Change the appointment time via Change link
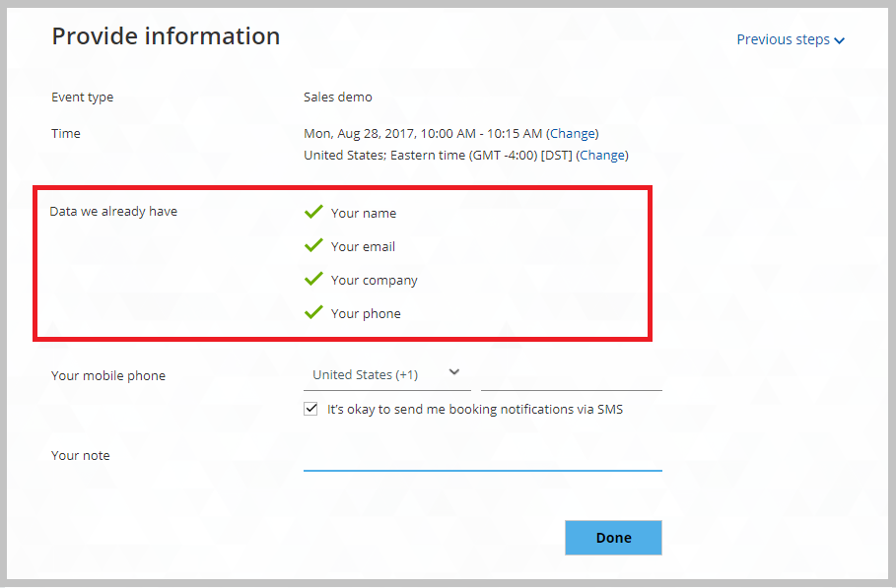The height and width of the screenshot is (588, 896). click(x=573, y=134)
